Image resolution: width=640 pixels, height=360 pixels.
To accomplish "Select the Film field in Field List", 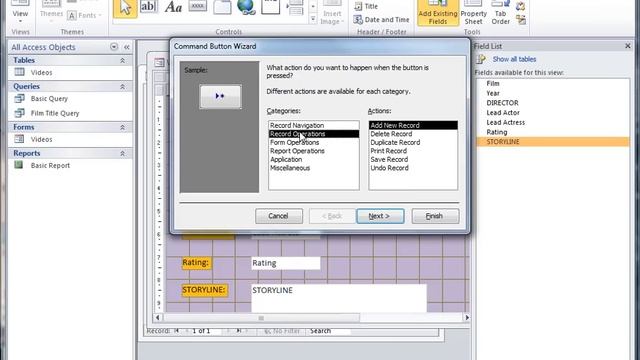I will (x=553, y=83).
